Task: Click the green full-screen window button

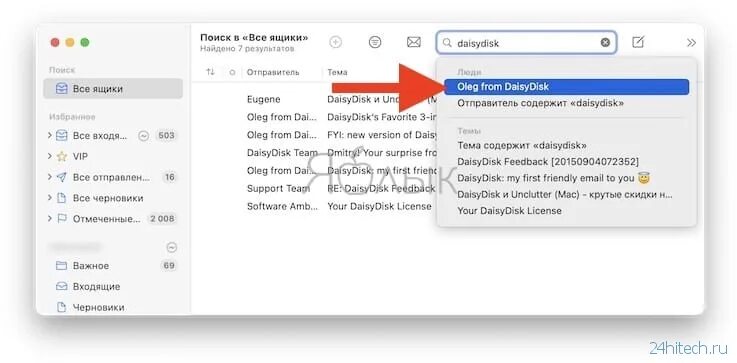Action: point(85,42)
